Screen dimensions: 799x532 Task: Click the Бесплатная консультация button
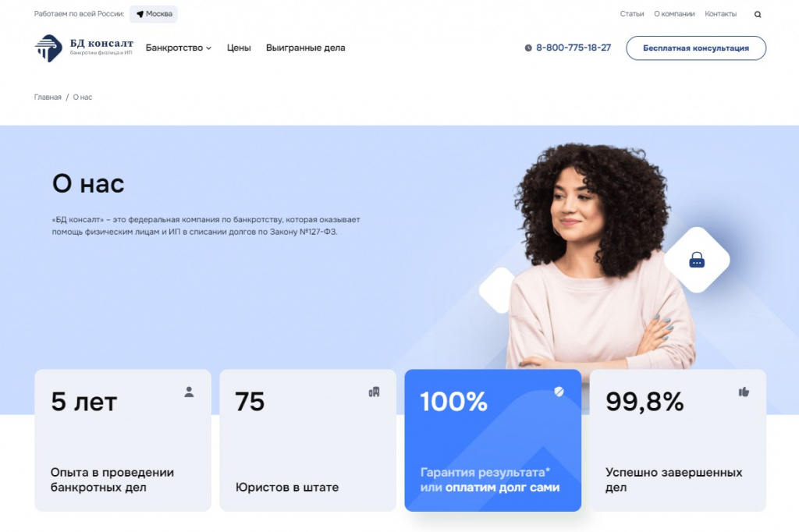click(x=696, y=48)
